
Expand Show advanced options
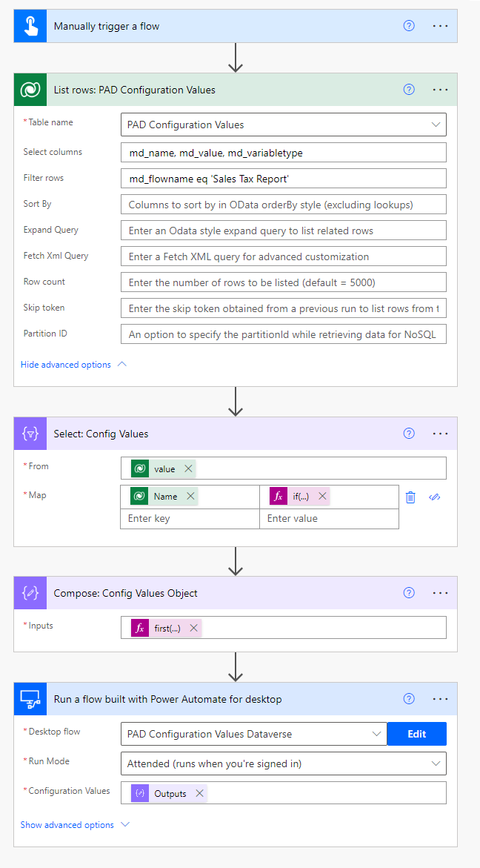pyautogui.click(x=75, y=825)
